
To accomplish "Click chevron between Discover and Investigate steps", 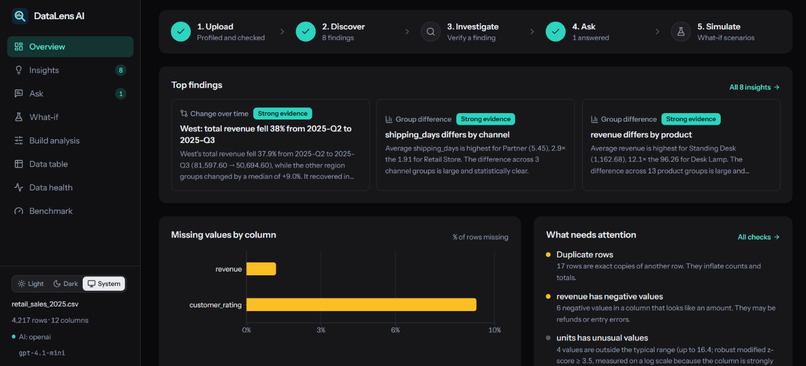I will point(407,31).
